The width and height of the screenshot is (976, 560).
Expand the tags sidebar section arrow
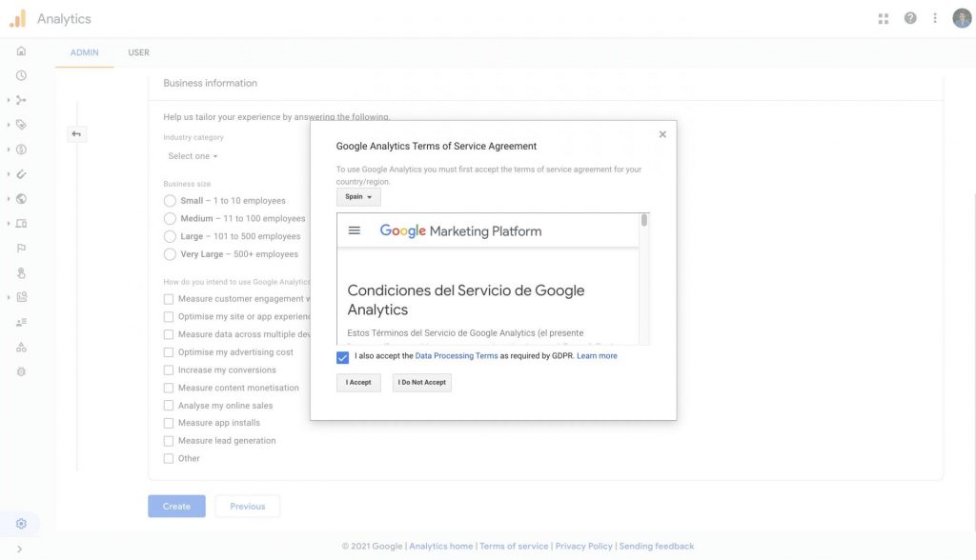pos(8,125)
